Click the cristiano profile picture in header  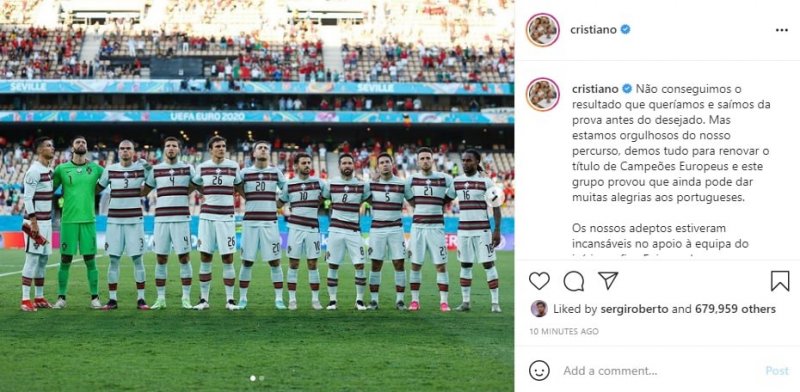pyautogui.click(x=543, y=30)
